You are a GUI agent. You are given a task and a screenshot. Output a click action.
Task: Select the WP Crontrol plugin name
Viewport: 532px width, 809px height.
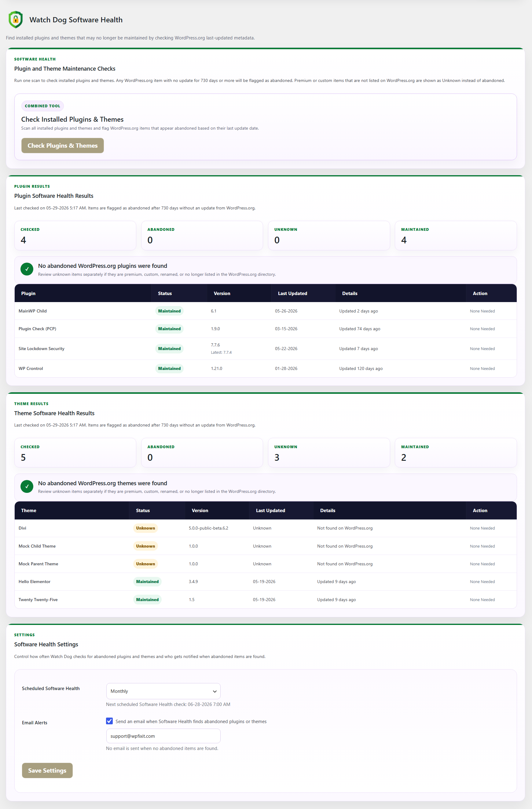click(x=31, y=368)
